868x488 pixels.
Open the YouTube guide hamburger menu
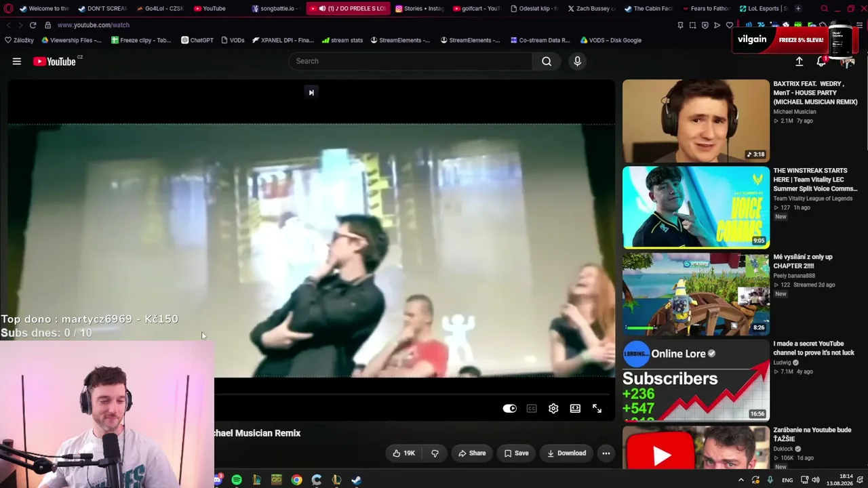pyautogui.click(x=16, y=61)
